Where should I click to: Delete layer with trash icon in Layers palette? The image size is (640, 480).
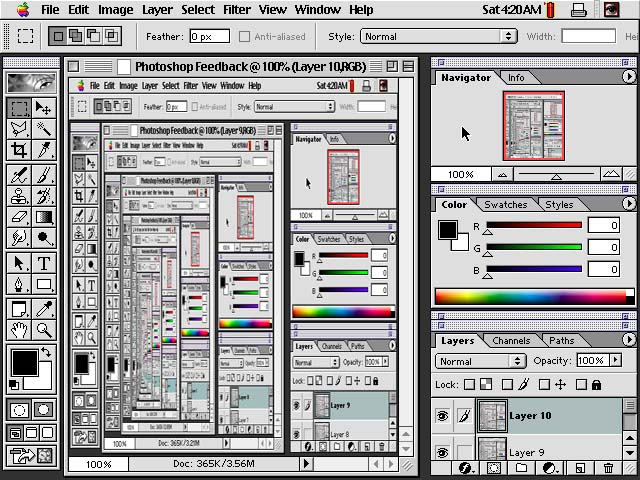[608, 467]
